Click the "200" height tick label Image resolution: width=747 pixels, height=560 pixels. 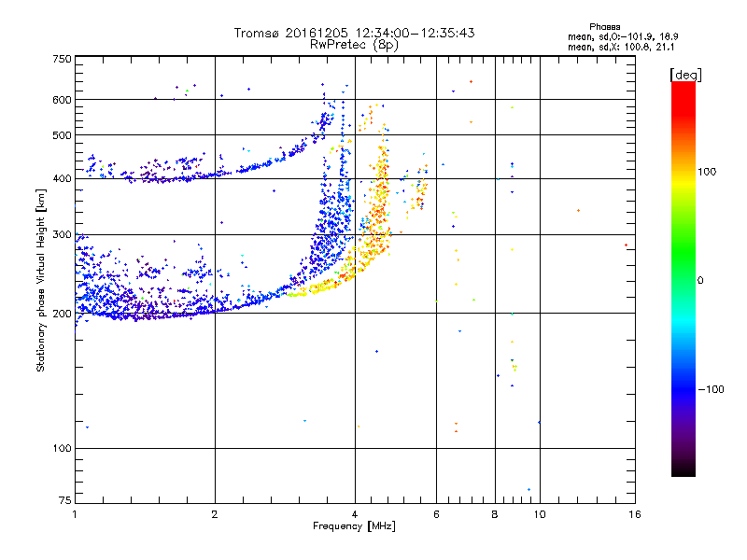pos(62,314)
